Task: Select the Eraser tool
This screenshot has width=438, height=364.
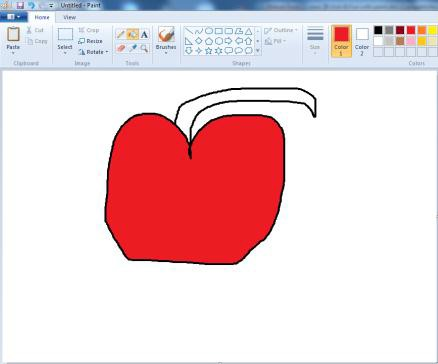Action: point(121,48)
